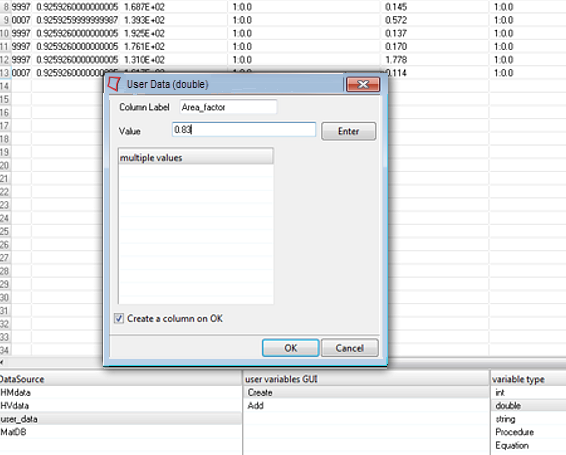The width and height of the screenshot is (566, 455).
Task: Click the variable type column header
Action: coord(528,379)
